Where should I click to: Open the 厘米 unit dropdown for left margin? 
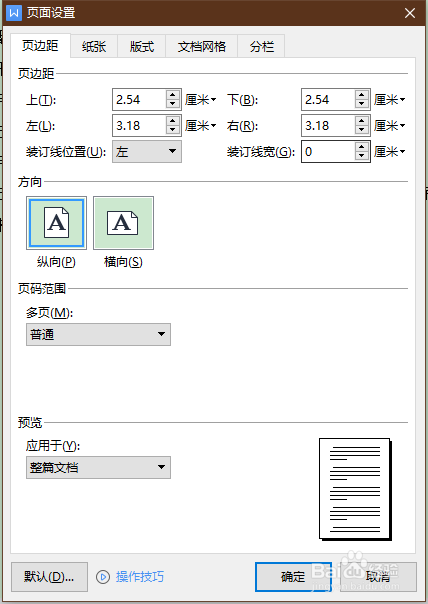click(x=200, y=126)
